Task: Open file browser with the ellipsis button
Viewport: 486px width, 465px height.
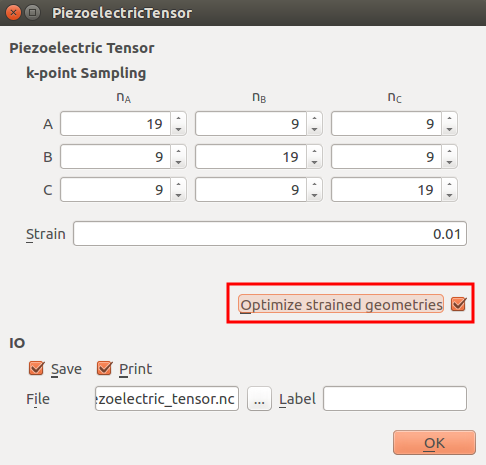Action: (259, 399)
